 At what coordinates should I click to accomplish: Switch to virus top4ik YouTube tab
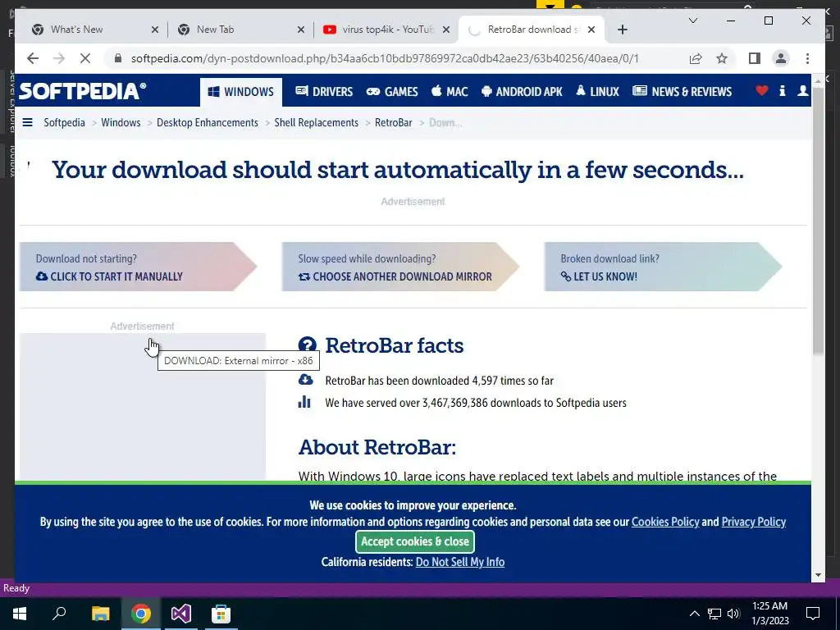pos(386,30)
